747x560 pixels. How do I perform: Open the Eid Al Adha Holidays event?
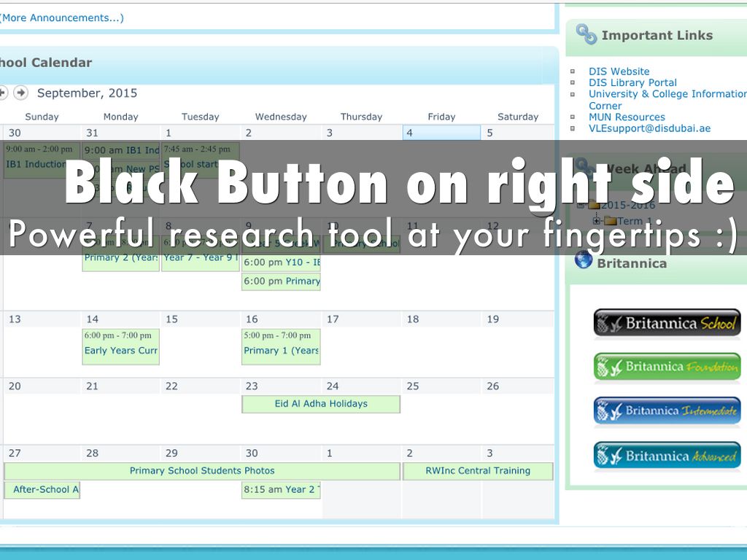point(321,404)
